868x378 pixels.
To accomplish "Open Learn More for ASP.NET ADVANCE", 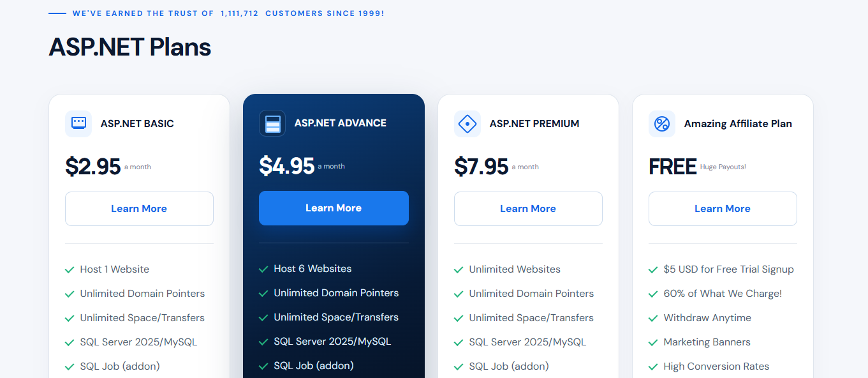I will point(334,208).
